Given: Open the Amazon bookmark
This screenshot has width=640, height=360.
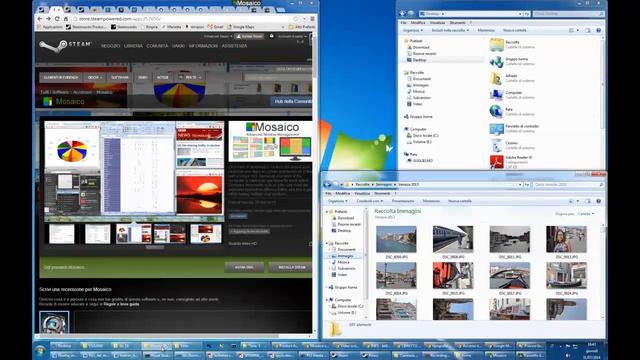Looking at the screenshot, I should (x=195, y=27).
